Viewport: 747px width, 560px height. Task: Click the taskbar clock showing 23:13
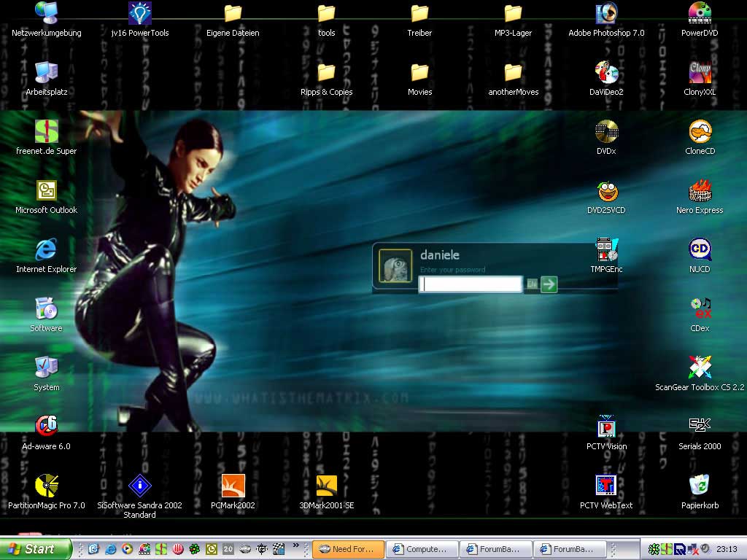pyautogui.click(x=727, y=550)
